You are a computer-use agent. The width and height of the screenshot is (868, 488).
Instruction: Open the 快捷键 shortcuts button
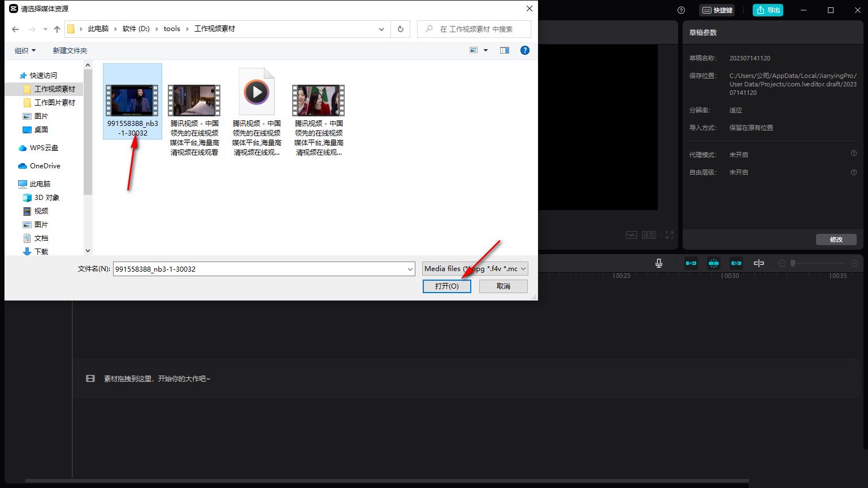point(717,10)
